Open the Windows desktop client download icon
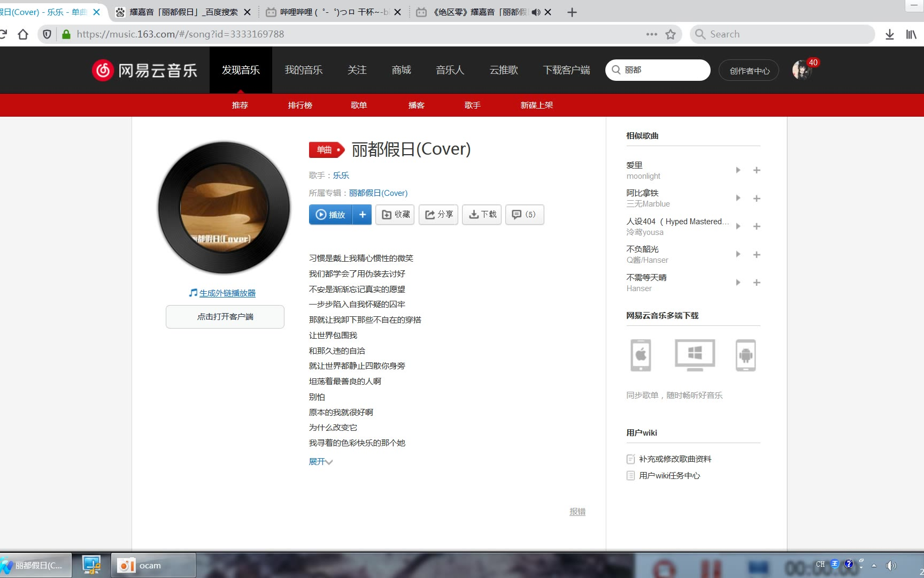 pos(695,355)
